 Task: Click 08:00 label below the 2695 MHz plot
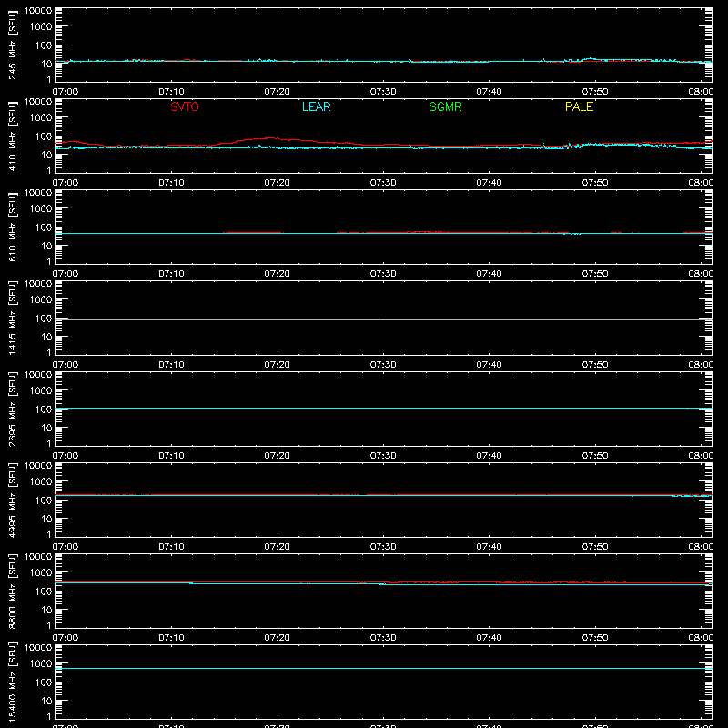(x=701, y=456)
